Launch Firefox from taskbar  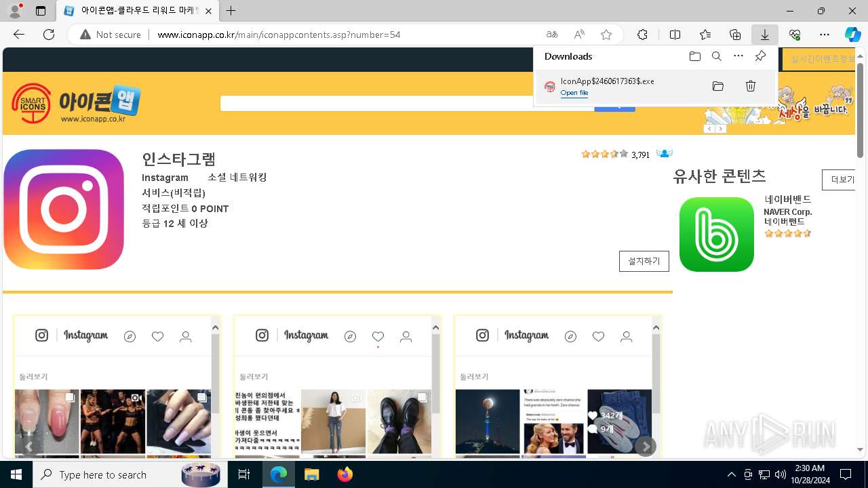(x=345, y=474)
